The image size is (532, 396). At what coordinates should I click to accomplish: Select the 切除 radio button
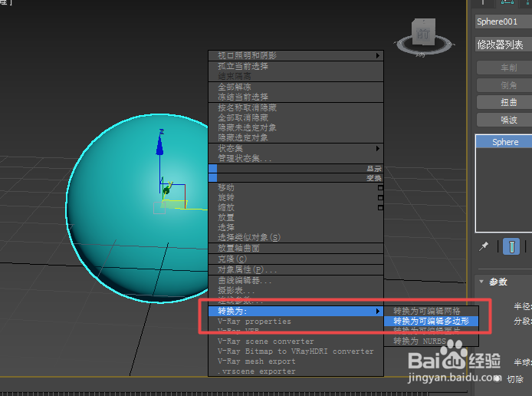point(498,379)
